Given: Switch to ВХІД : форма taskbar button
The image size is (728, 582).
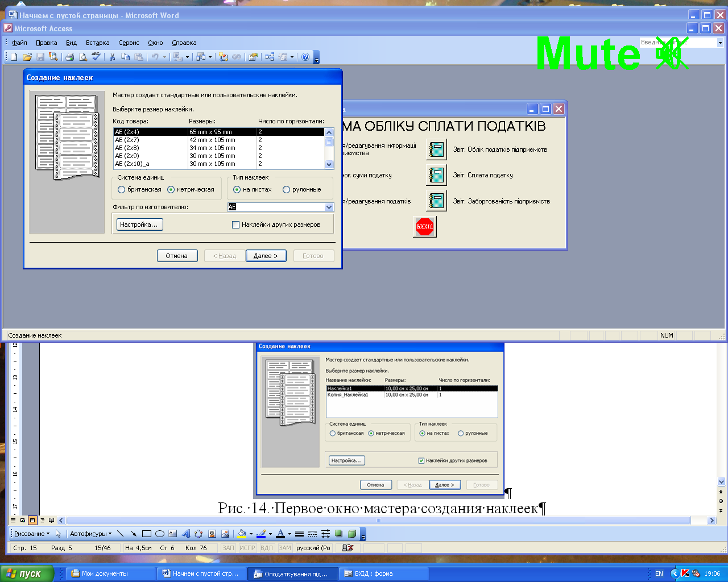Looking at the screenshot, I should 384,573.
